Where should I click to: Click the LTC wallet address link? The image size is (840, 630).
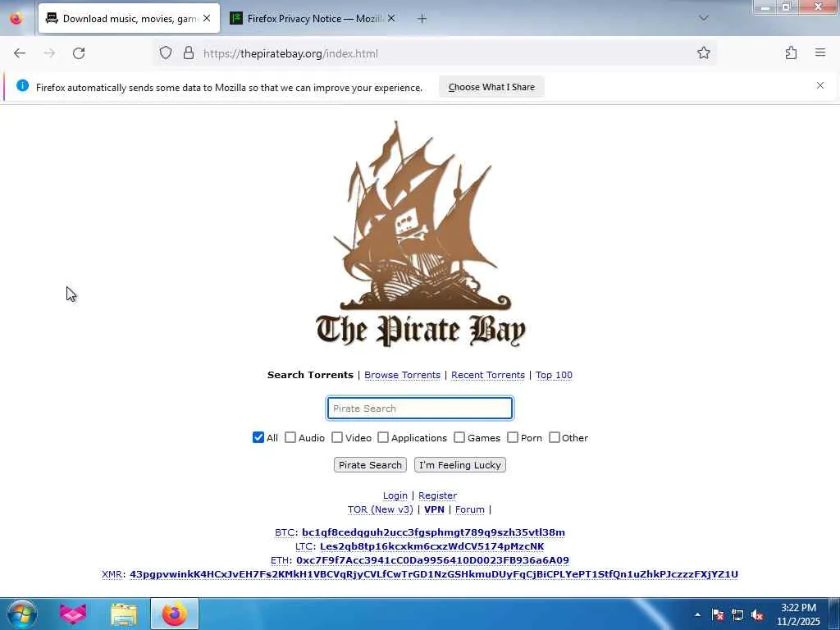[431, 546]
